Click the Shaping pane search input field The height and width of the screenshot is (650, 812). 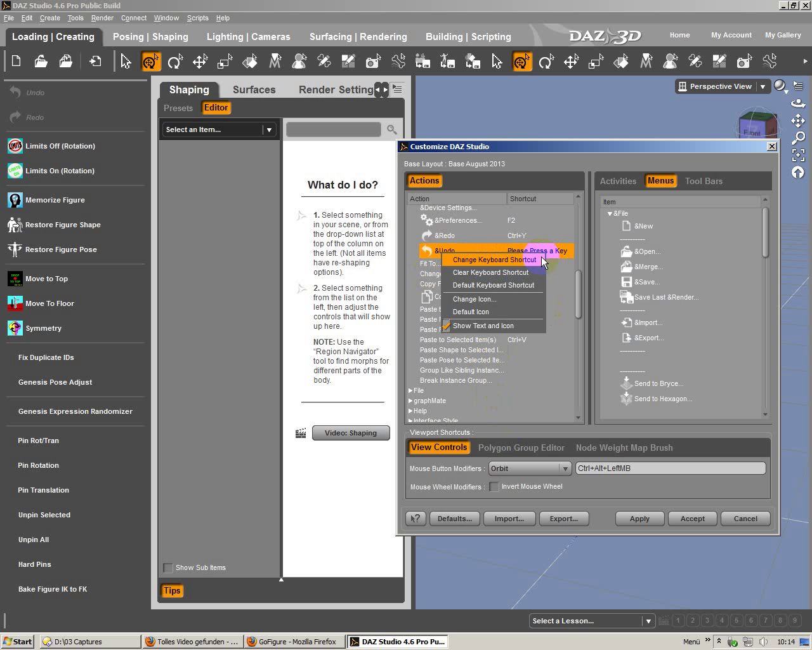point(334,129)
